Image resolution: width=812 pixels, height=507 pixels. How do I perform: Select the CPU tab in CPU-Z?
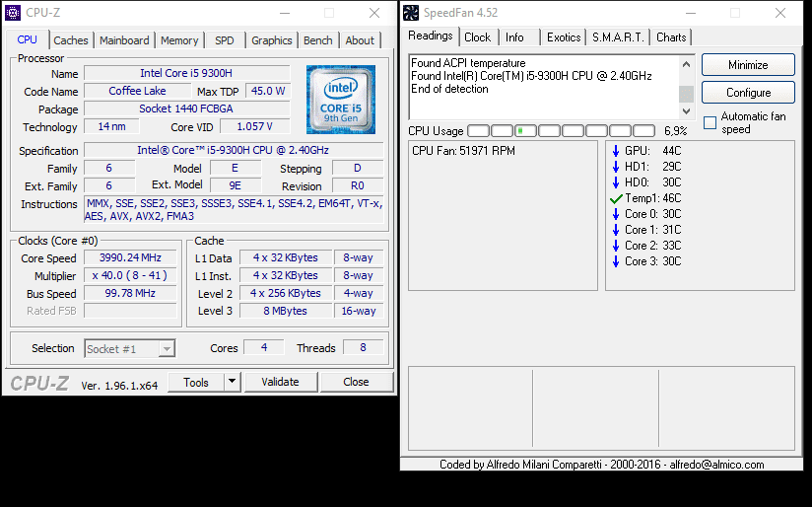click(x=27, y=39)
